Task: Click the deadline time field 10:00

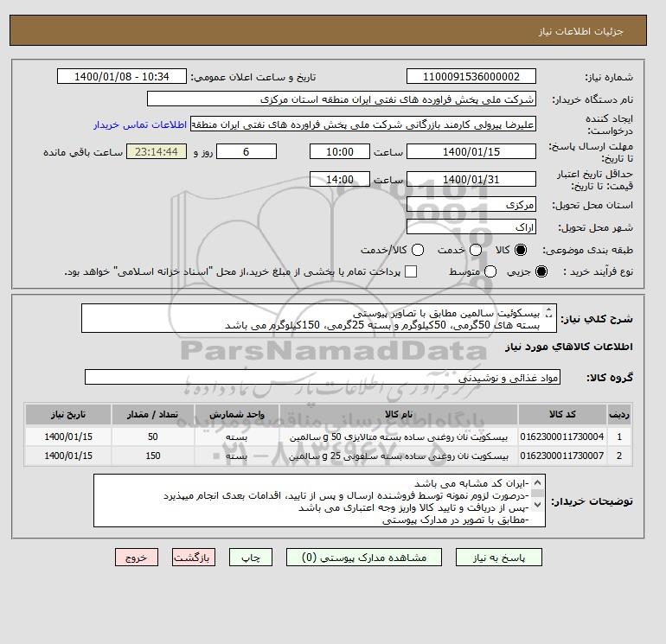Action: click(340, 151)
